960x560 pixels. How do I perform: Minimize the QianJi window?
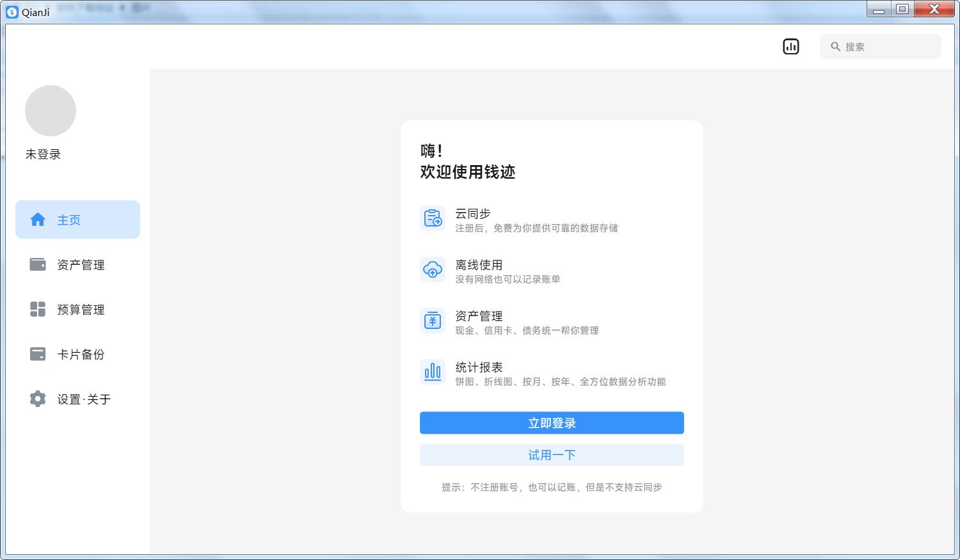(879, 9)
